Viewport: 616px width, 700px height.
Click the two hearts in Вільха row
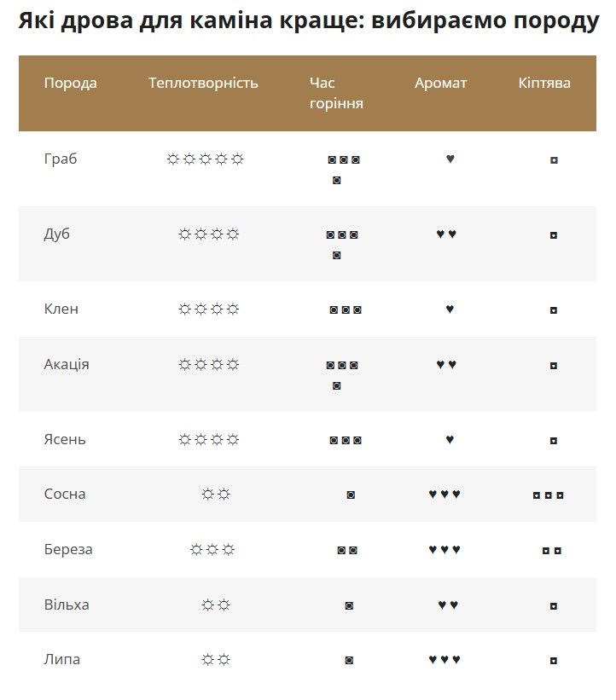pos(448,605)
